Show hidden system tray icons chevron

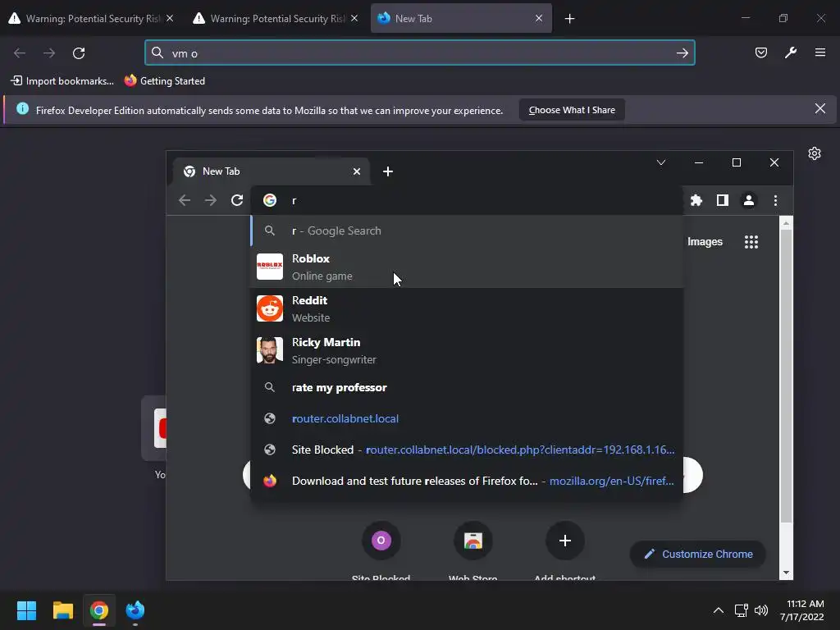pos(719,610)
